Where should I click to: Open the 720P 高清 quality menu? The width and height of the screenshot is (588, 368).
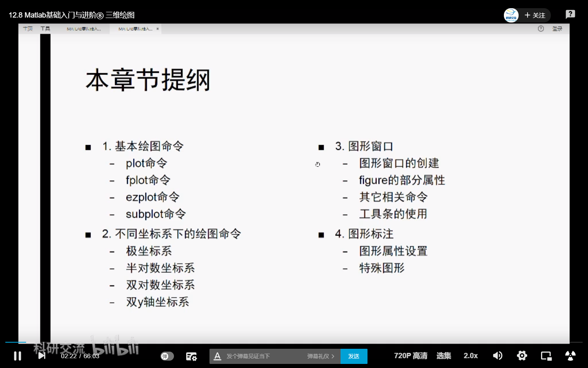[x=410, y=356]
